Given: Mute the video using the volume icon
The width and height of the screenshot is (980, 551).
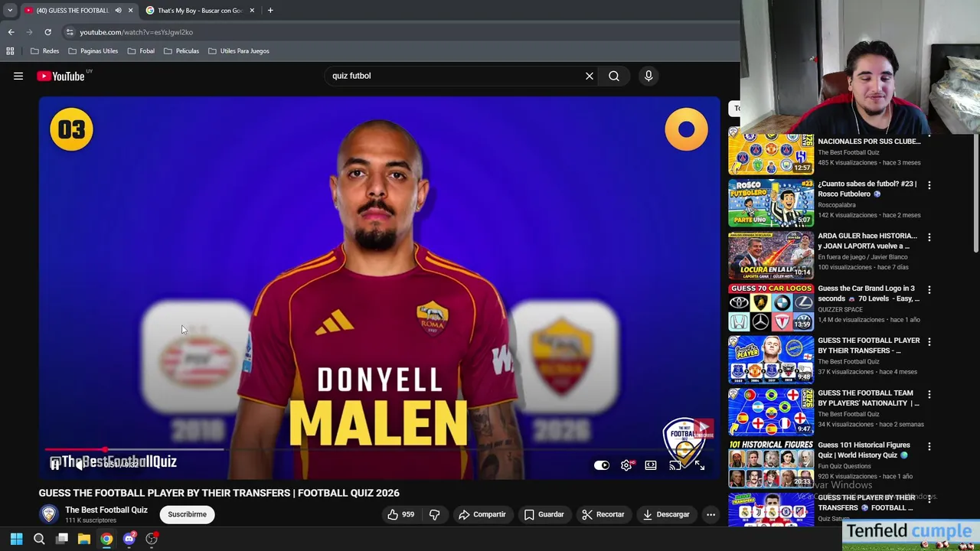Looking at the screenshot, I should 80,465.
